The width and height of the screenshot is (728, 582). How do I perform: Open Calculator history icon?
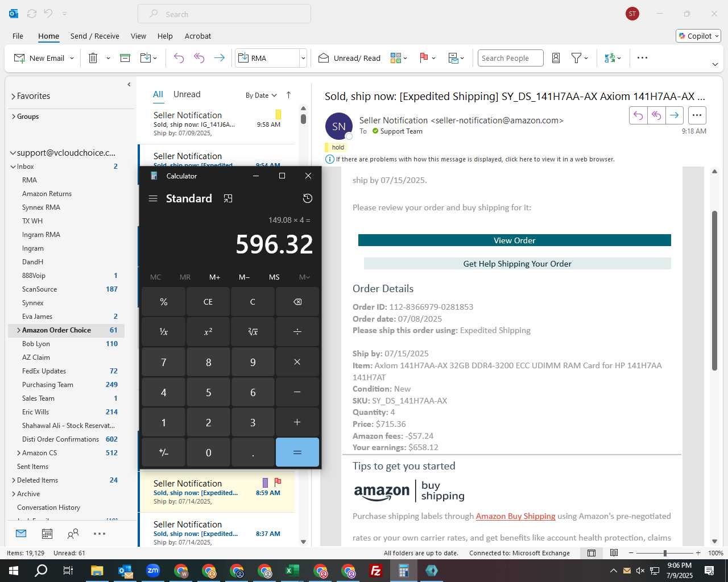click(x=308, y=198)
